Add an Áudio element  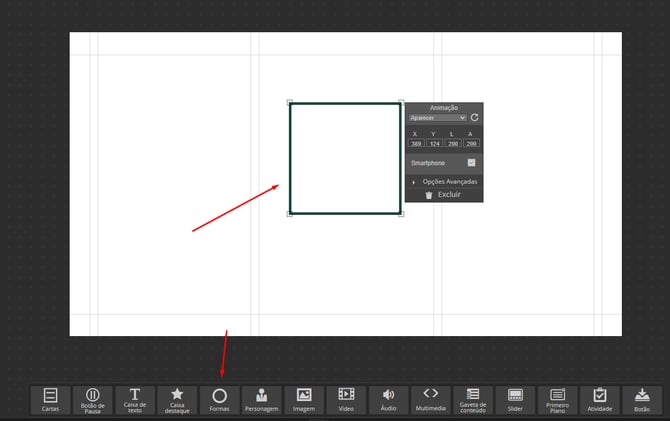pos(388,400)
